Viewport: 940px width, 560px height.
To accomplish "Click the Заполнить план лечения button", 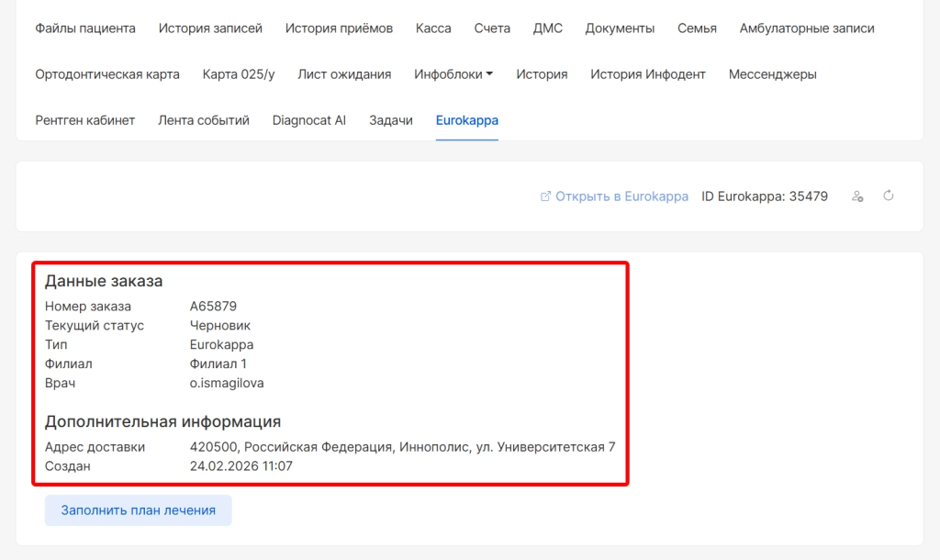I will 139,510.
